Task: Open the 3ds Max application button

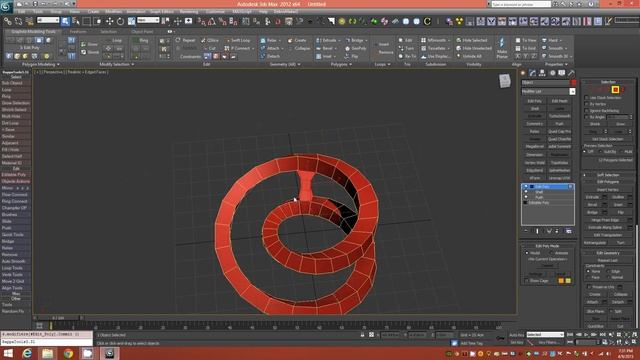Action: coord(7,7)
